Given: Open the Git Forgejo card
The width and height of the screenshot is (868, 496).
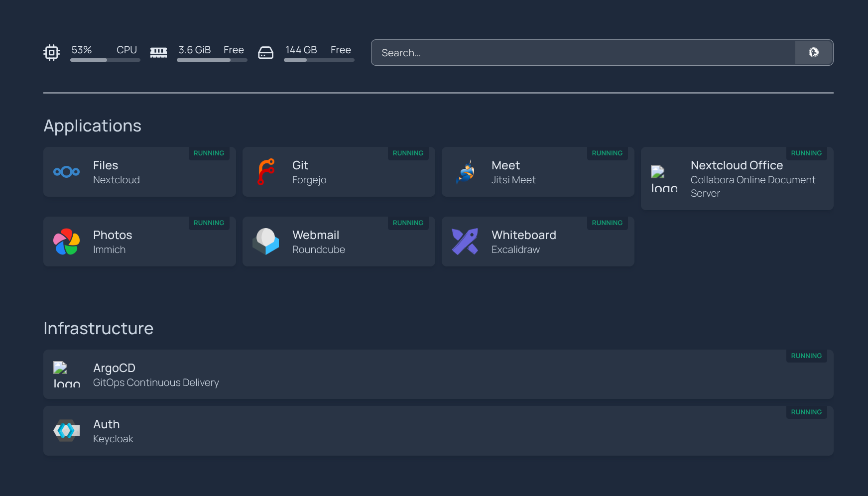Looking at the screenshot, I should [x=339, y=172].
